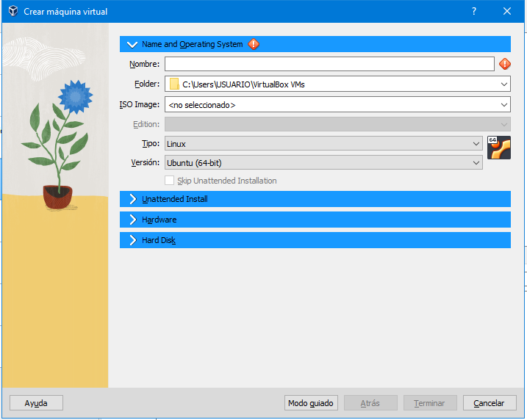Close the Crear máquina virtual dialog
This screenshot has width=527, height=420.
click(507, 12)
